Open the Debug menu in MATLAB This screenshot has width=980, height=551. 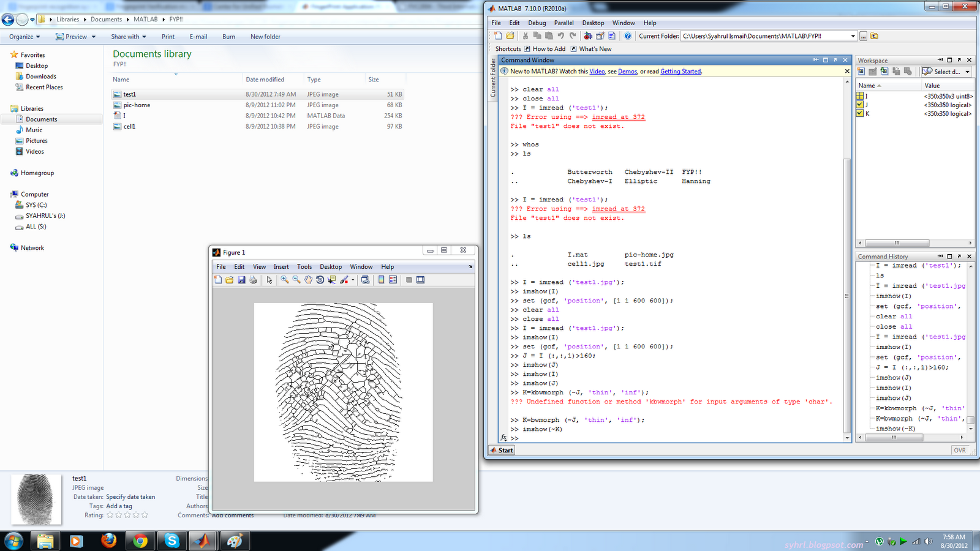[x=537, y=23]
